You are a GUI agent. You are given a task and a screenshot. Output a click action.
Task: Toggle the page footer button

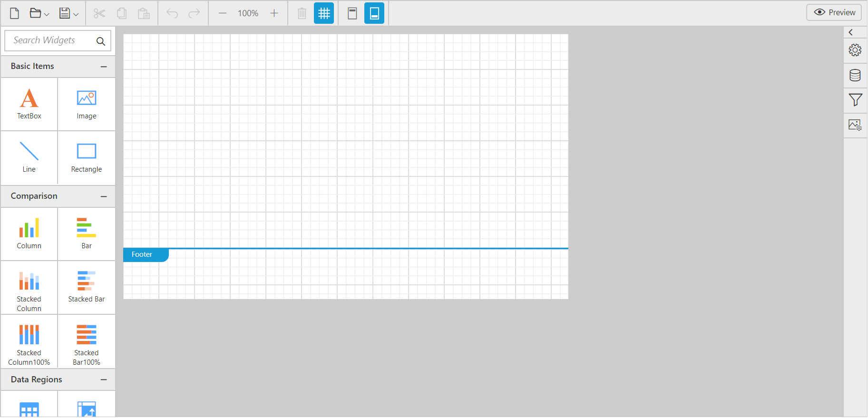point(374,13)
